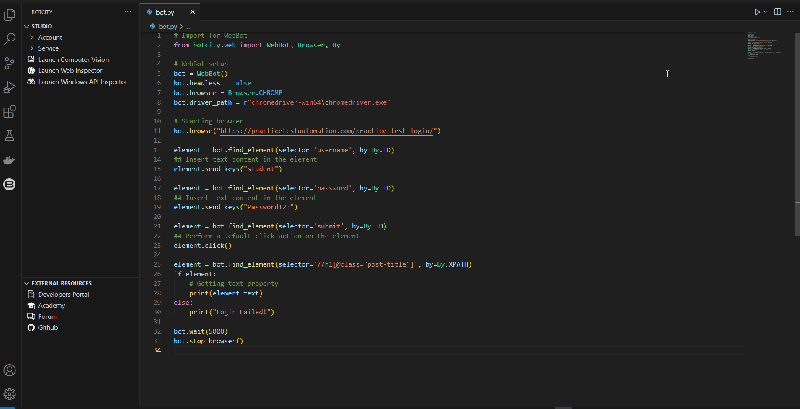Launch Computer Vision from Studio panel
Viewport: 800px width, 409px height.
coord(73,60)
